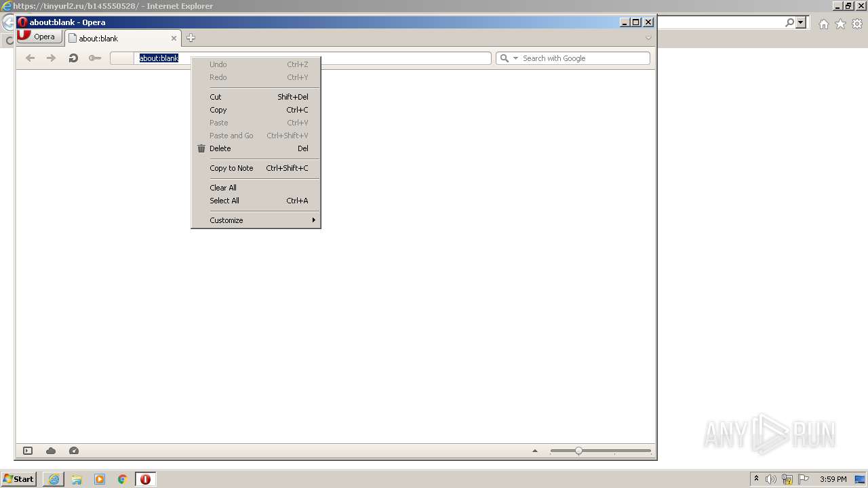Open Chrome from the taskbar
868x488 pixels.
point(123,479)
